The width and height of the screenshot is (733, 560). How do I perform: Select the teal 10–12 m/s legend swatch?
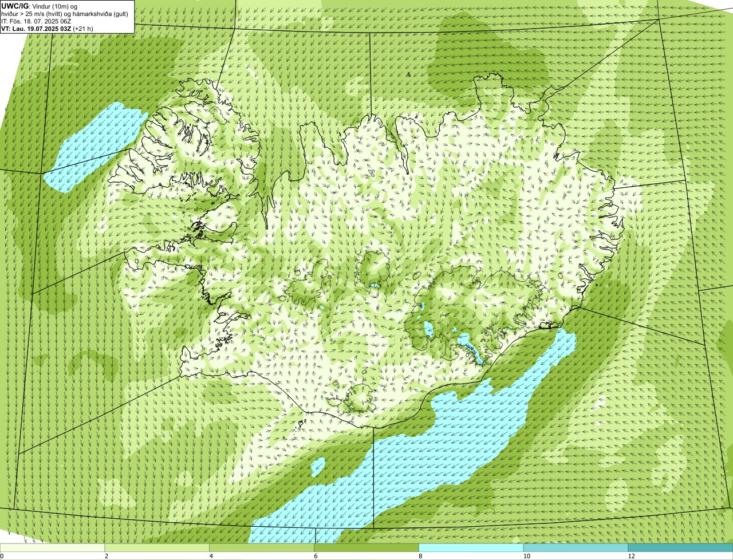(x=576, y=548)
